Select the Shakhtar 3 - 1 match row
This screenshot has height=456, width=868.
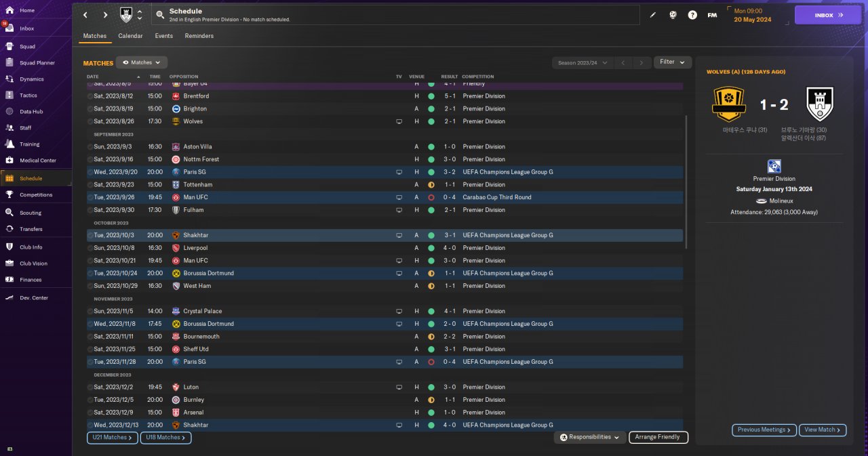(384, 235)
